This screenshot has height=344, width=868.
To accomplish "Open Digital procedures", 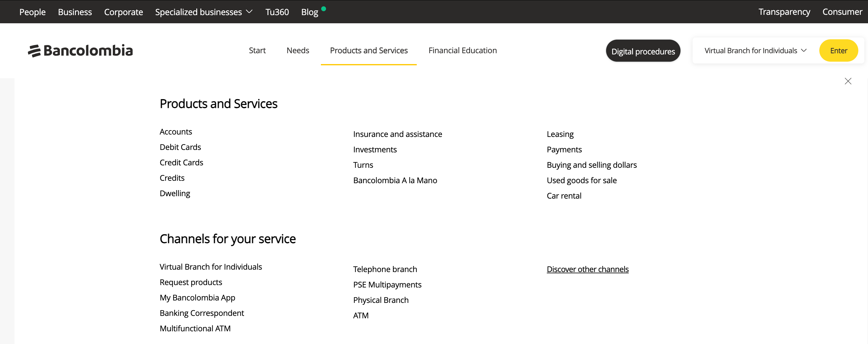I will (643, 51).
